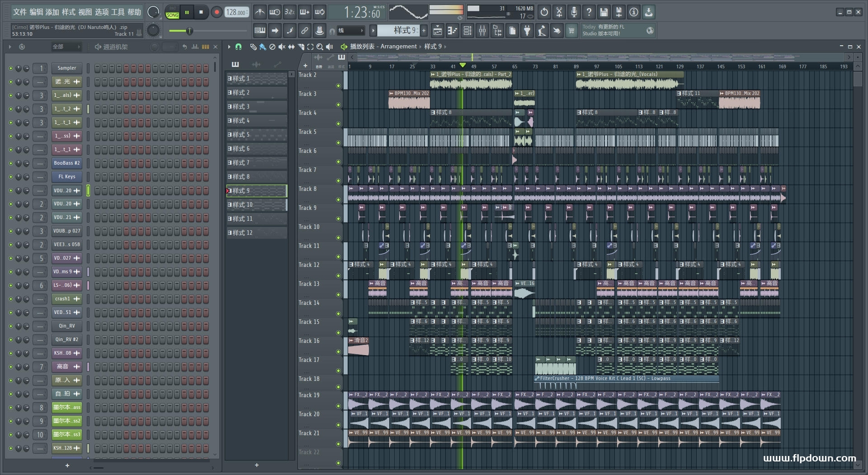Click the save project icon

(604, 12)
